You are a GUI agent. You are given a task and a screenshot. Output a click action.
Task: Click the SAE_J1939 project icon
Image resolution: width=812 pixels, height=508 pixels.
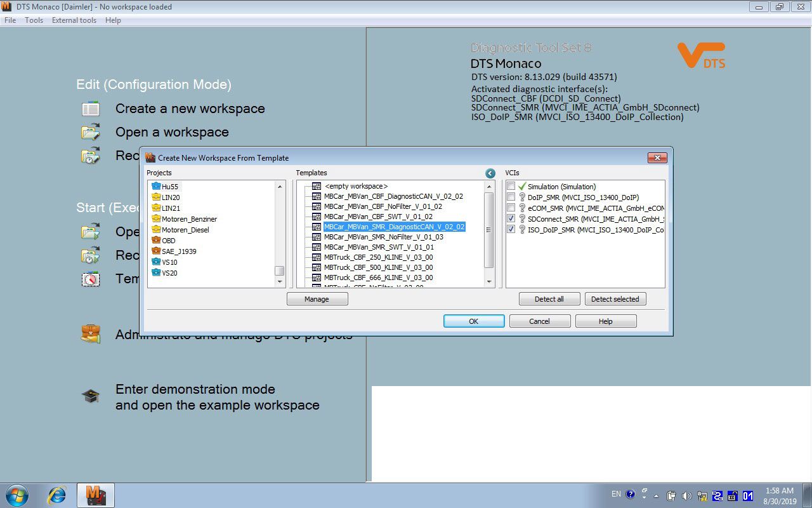(156, 251)
